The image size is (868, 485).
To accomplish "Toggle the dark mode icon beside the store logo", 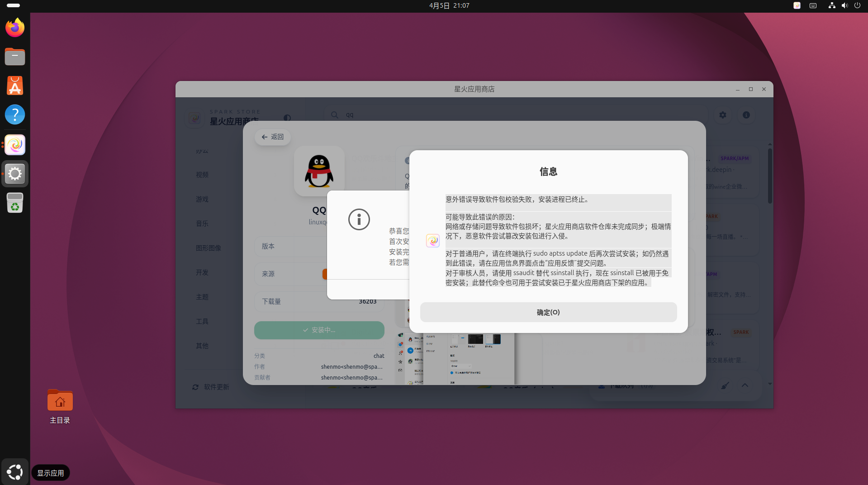I will click(x=287, y=118).
